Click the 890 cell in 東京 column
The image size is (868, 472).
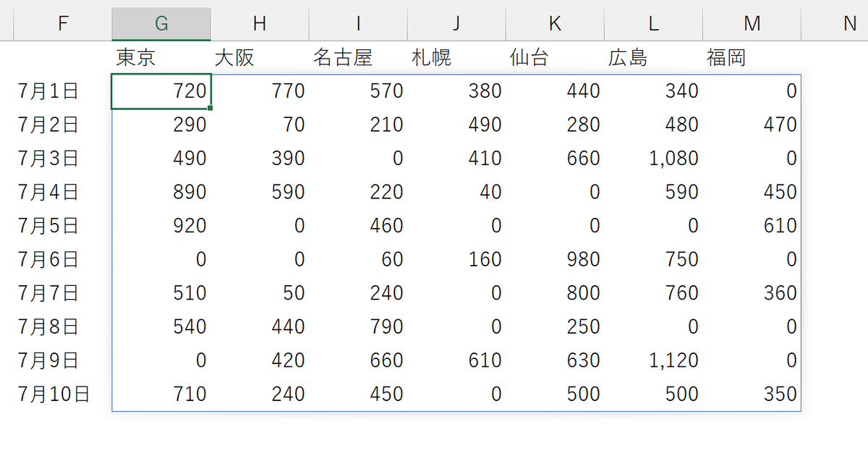click(x=161, y=192)
